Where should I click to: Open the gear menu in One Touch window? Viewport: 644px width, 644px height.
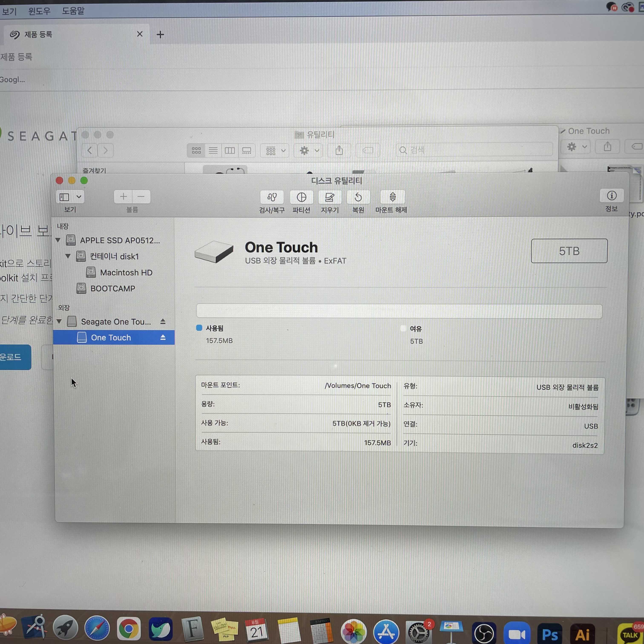point(576,147)
